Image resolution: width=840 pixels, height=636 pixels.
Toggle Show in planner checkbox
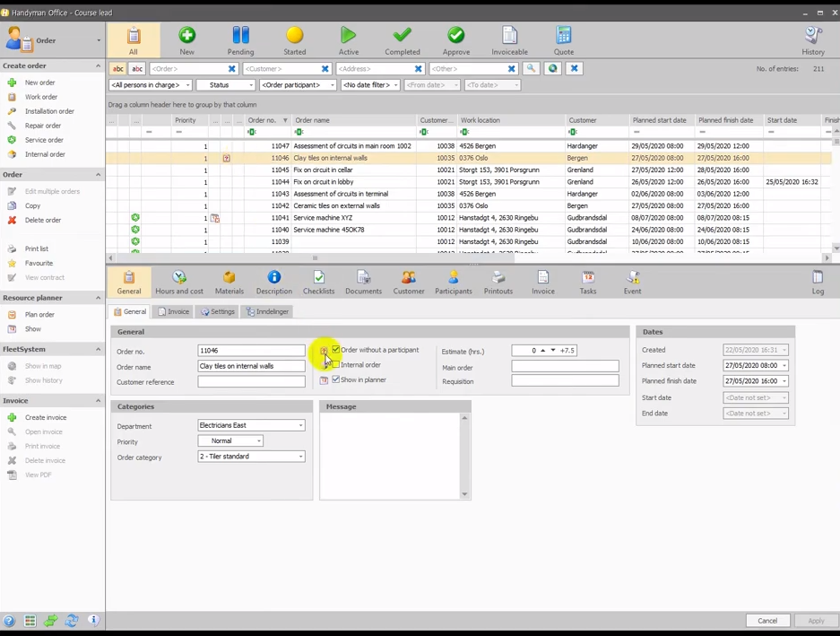click(336, 379)
